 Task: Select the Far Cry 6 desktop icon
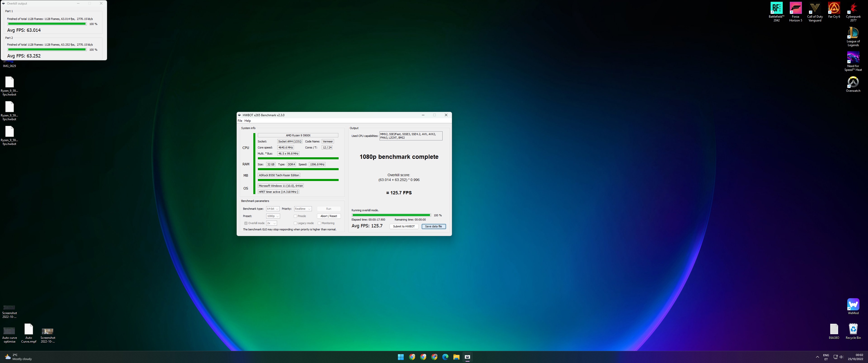[x=834, y=10]
